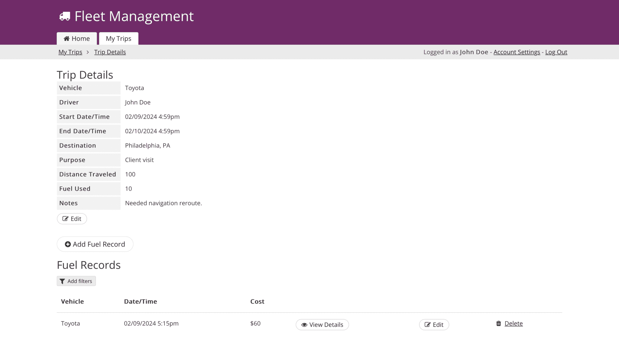Click the eye icon on View Details
Image resolution: width=619 pixels, height=364 pixels.
point(304,324)
